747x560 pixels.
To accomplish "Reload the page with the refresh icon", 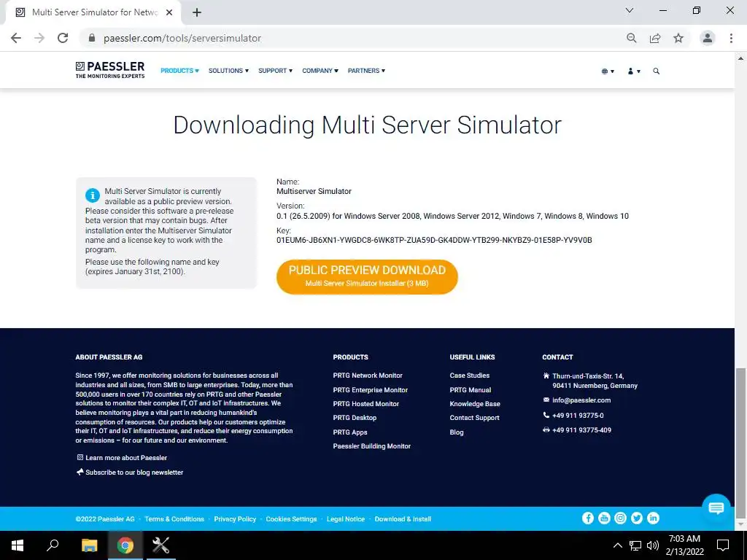I will click(x=63, y=38).
